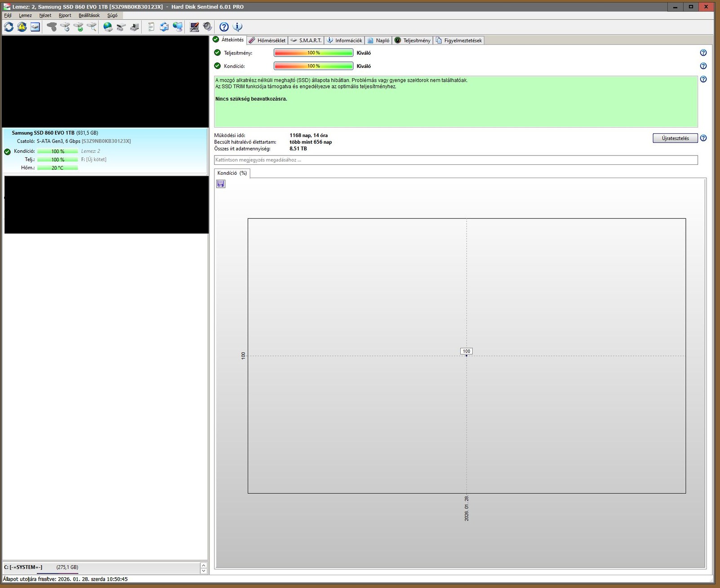Click the '1168 nap, 14 óra' value
This screenshot has width=720, height=588.
[309, 135]
